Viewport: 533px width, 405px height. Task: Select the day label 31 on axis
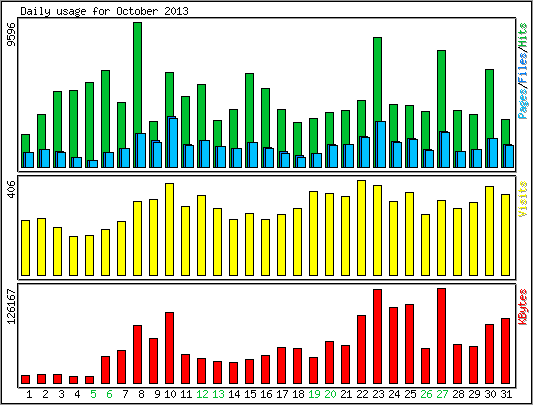506,394
